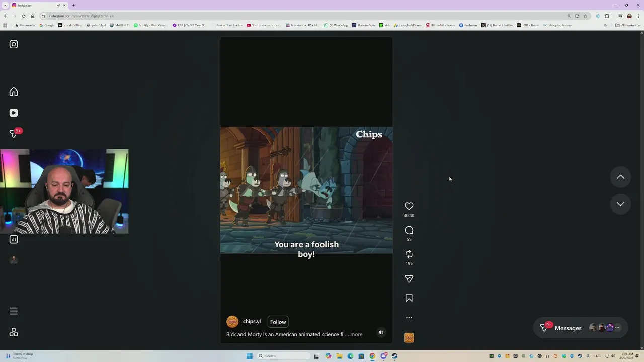
Task: Open the Reels section in the sidebar
Action: click(x=14, y=113)
